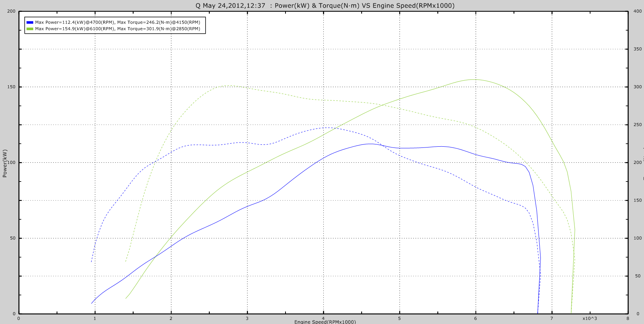Click the Engine Speed(RPMx1000) x-axis label
644x324 pixels.
pyautogui.click(x=325, y=322)
